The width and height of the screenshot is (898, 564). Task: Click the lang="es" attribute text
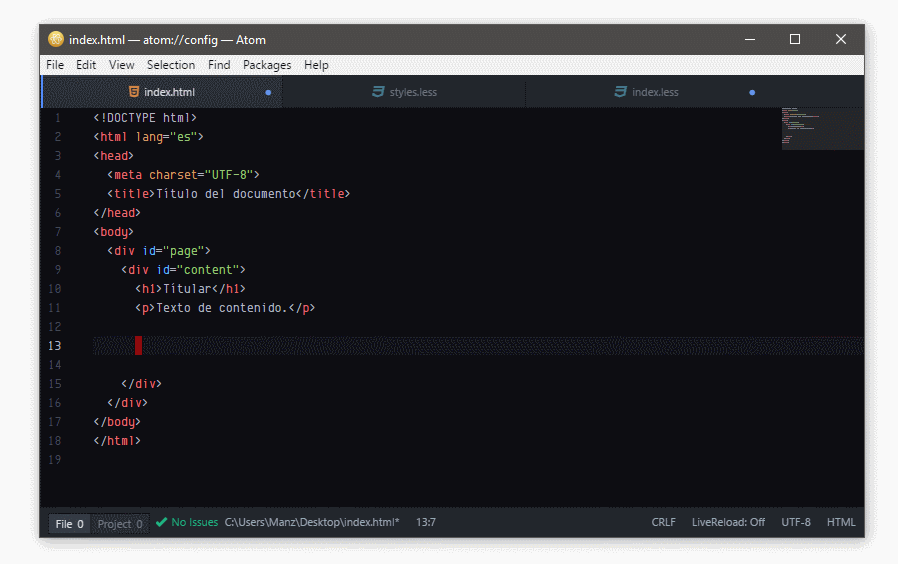point(166,137)
